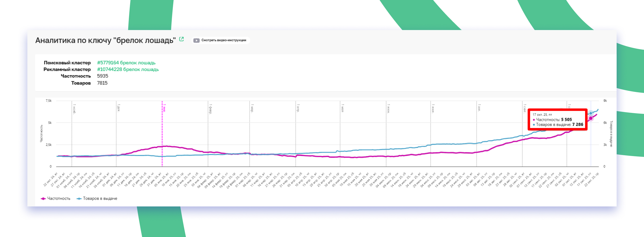The image size is (644, 237).
Task: Toggle Частотность series via legend label
Action: [58, 199]
